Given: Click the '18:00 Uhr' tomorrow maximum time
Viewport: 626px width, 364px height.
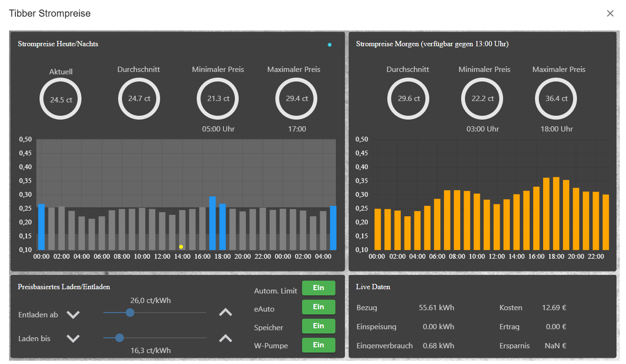Looking at the screenshot, I should pyautogui.click(x=556, y=129).
